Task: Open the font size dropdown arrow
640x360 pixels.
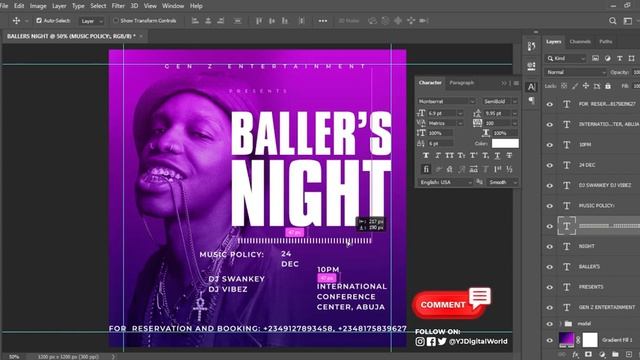Action: [x=460, y=113]
